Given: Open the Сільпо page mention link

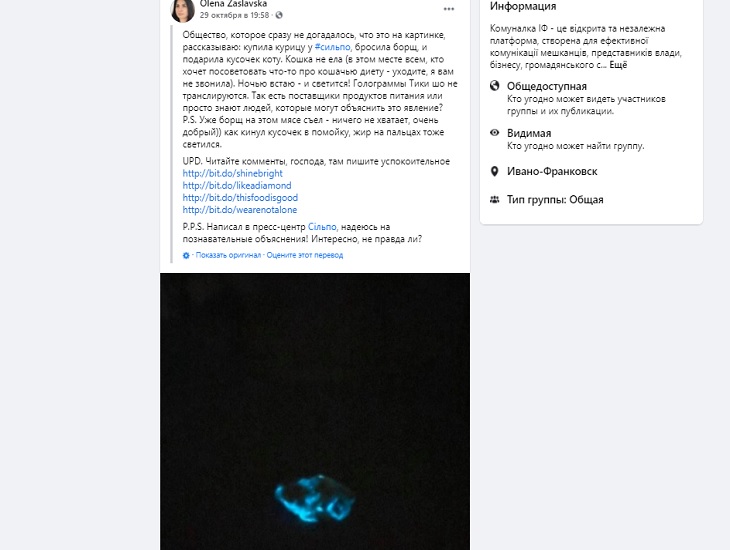Looking at the screenshot, I should (322, 227).
